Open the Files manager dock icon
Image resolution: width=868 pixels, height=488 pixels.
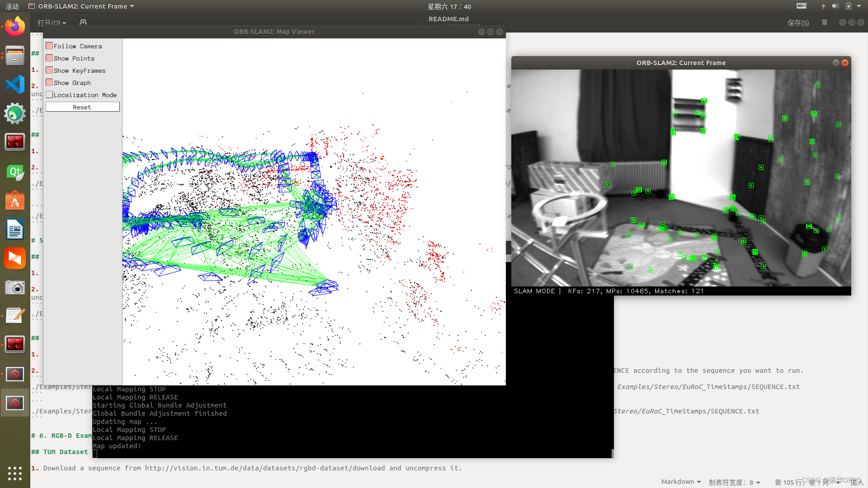point(15,56)
